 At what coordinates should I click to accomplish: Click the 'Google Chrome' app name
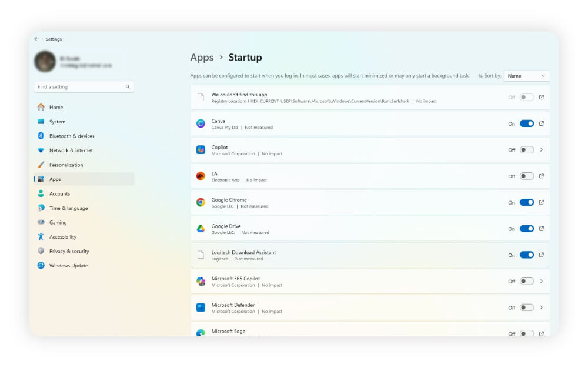[229, 200]
